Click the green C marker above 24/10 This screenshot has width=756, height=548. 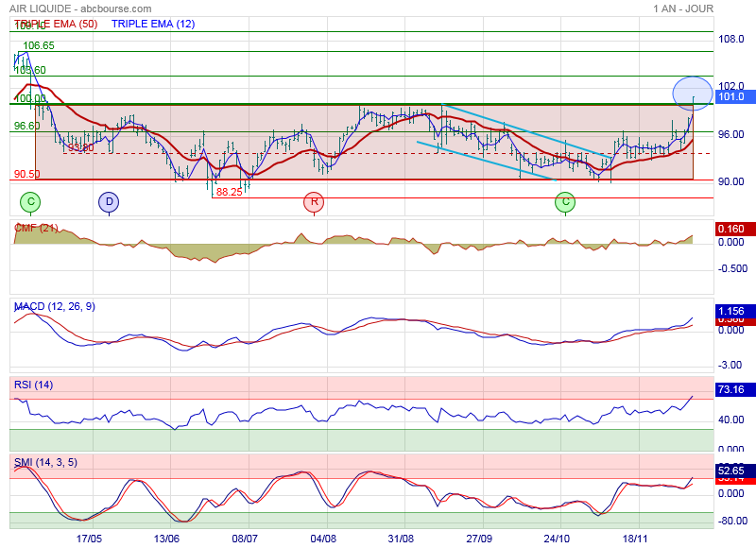point(565,201)
